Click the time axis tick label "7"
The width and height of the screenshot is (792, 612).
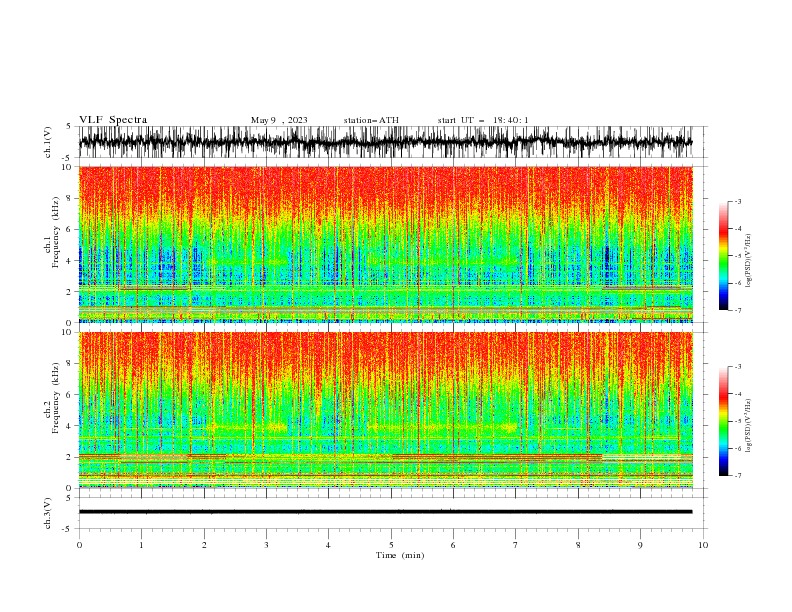coord(516,545)
